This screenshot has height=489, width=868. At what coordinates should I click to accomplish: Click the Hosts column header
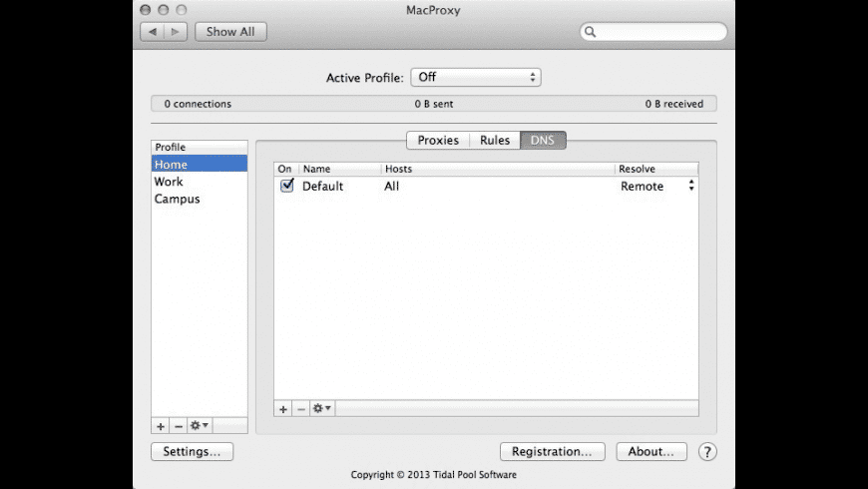coord(498,169)
